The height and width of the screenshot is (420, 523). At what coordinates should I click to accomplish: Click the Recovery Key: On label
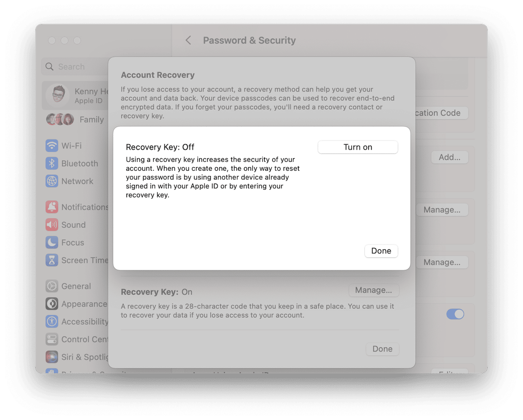[x=157, y=292]
